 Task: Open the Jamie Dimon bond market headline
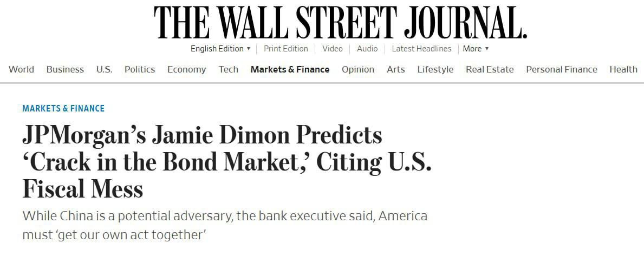[226, 162]
